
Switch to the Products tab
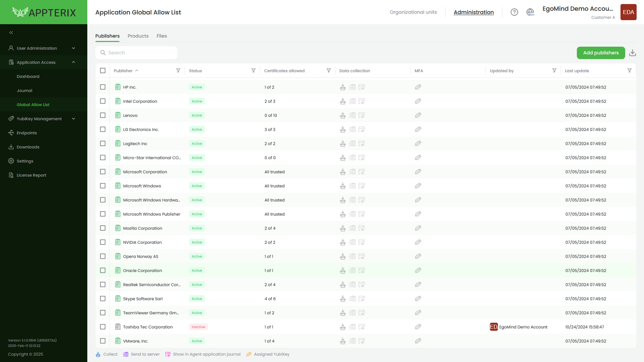138,36
